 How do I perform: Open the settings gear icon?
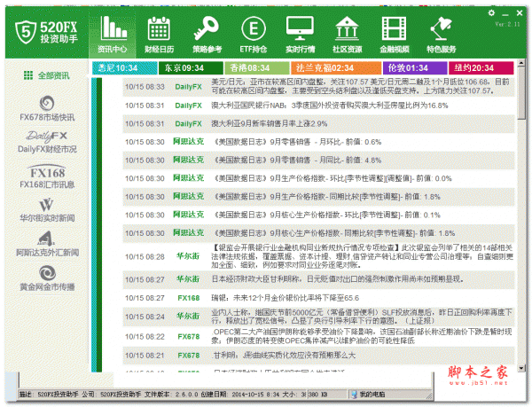pyautogui.click(x=491, y=13)
